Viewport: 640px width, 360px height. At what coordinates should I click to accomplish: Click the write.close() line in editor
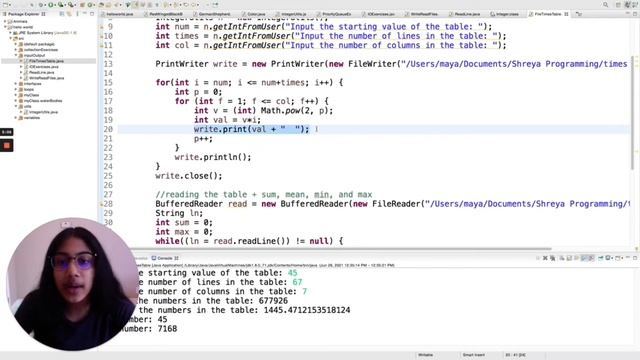189,176
